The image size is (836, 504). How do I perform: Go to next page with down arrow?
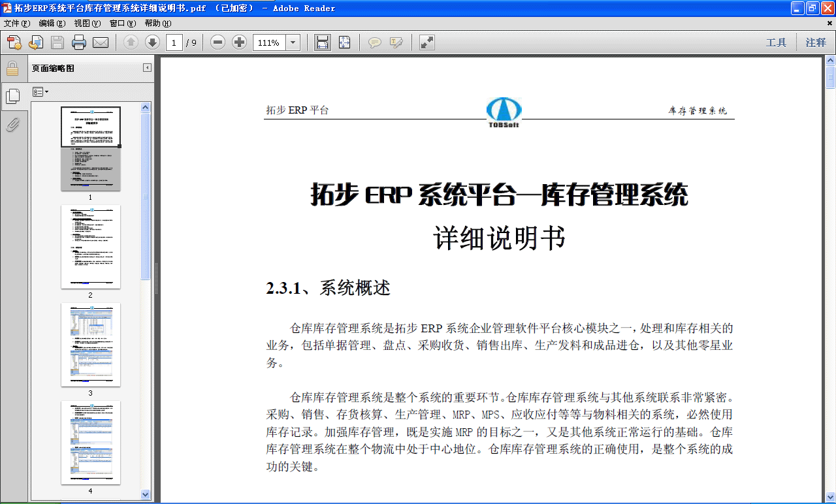(x=152, y=42)
